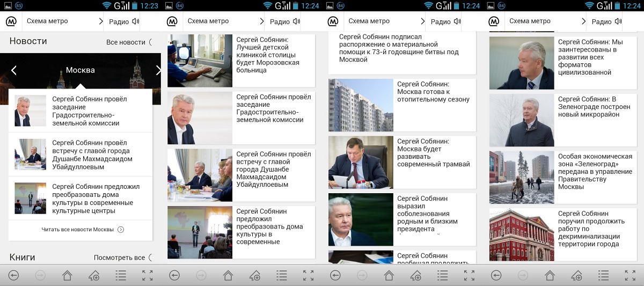
Task: Open Схема метро above Морозовская больница article
Action: (x=208, y=21)
